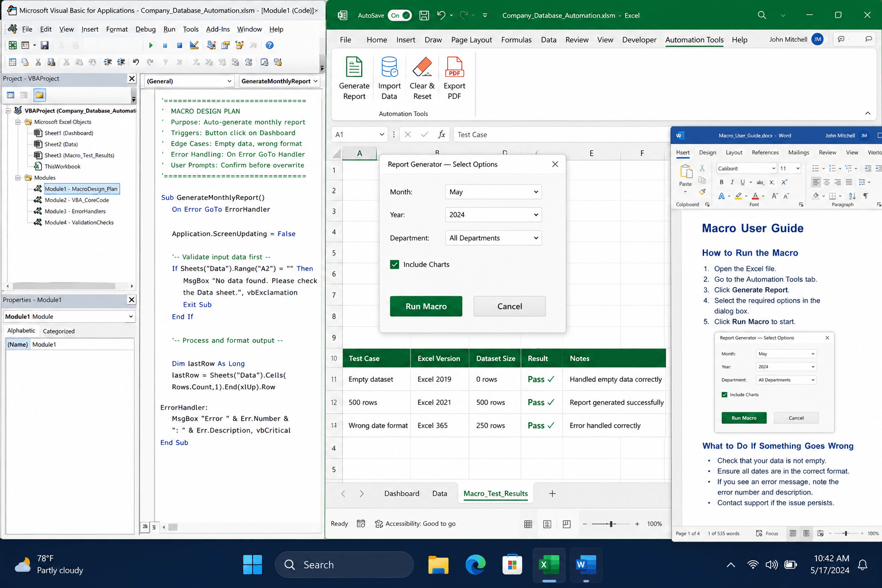Click the Name Box showing A1

(x=360, y=134)
